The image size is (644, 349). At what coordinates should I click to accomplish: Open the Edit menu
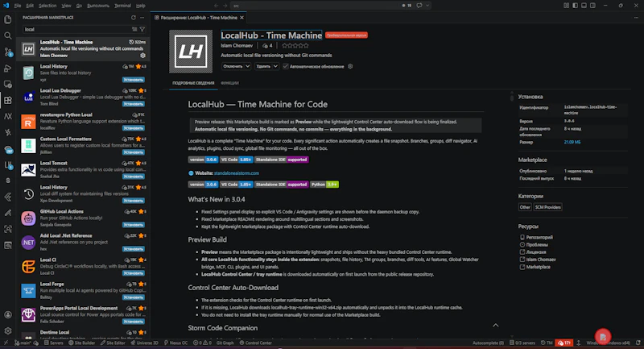tap(30, 6)
